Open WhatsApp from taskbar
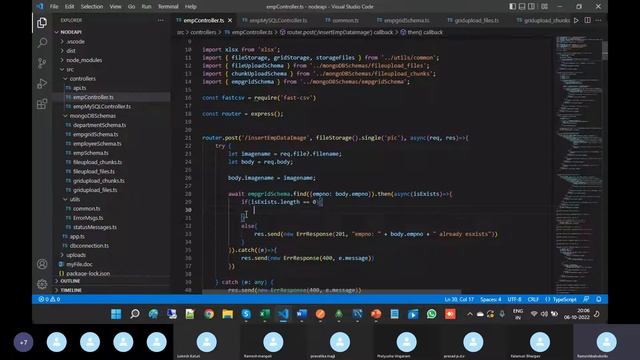Image resolution: width=640 pixels, height=360 pixels. tap(431, 314)
